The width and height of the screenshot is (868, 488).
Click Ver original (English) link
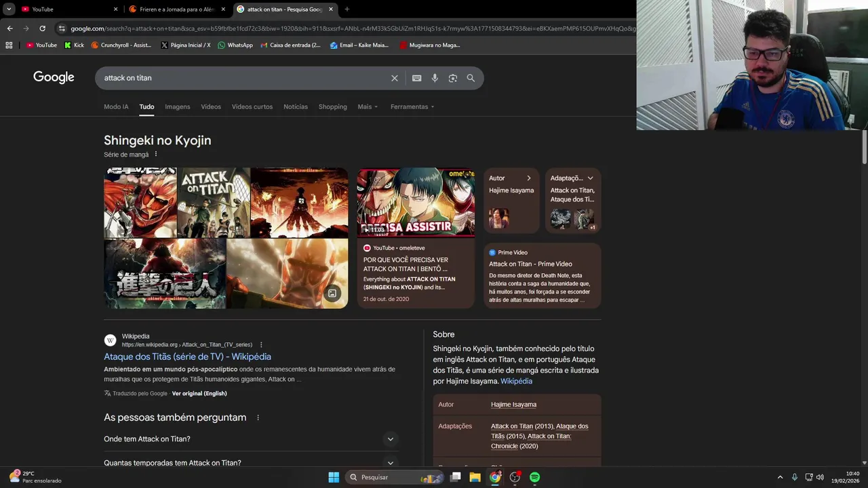click(199, 394)
